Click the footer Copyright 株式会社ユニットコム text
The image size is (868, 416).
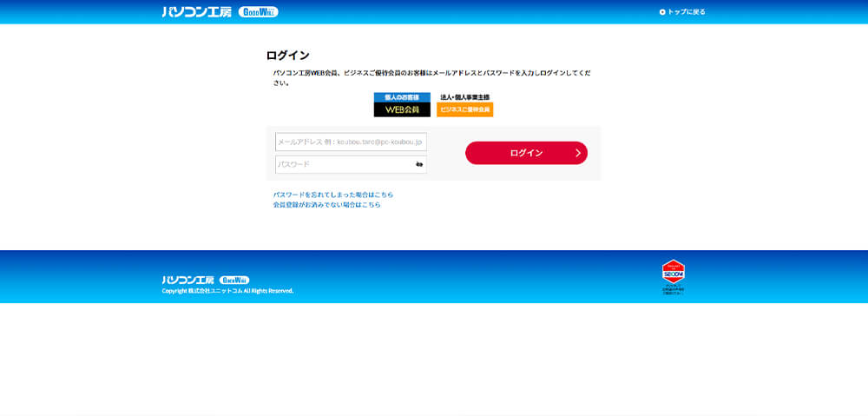tap(227, 291)
